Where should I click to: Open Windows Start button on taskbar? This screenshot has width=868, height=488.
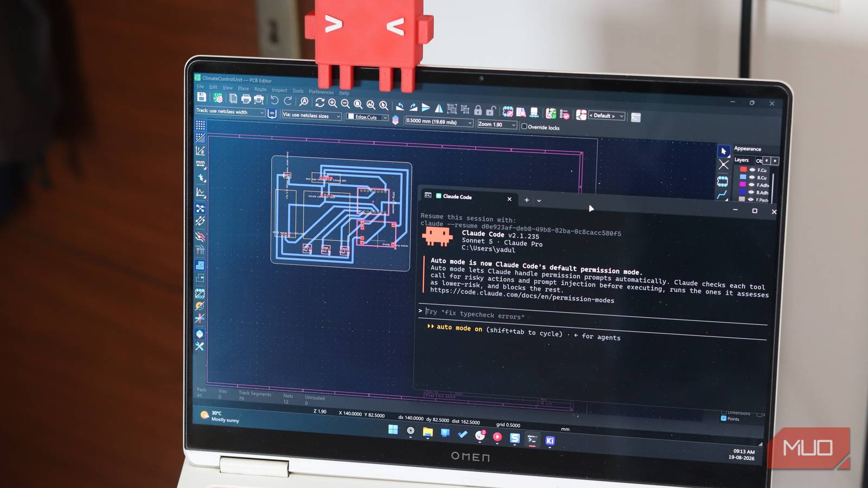tap(393, 430)
